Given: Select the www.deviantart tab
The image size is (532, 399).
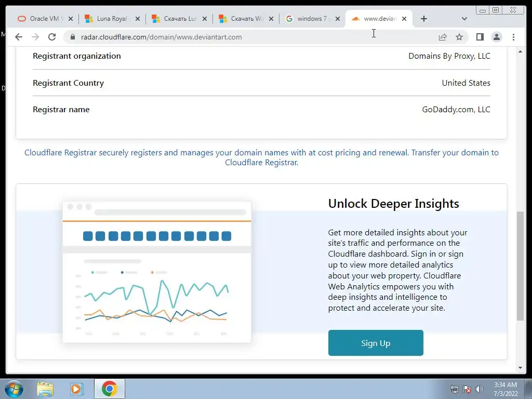Looking at the screenshot, I should (378, 19).
